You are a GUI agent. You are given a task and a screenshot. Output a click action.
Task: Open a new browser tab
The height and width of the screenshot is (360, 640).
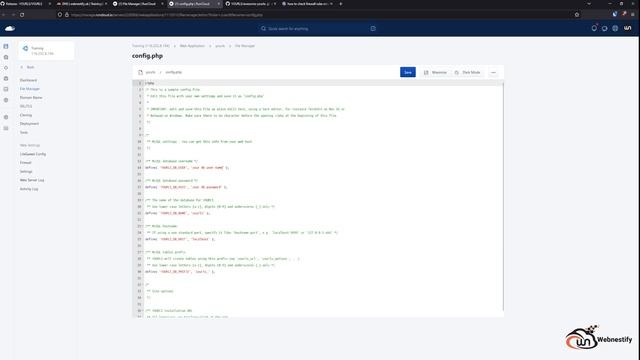pyautogui.click(x=341, y=4)
